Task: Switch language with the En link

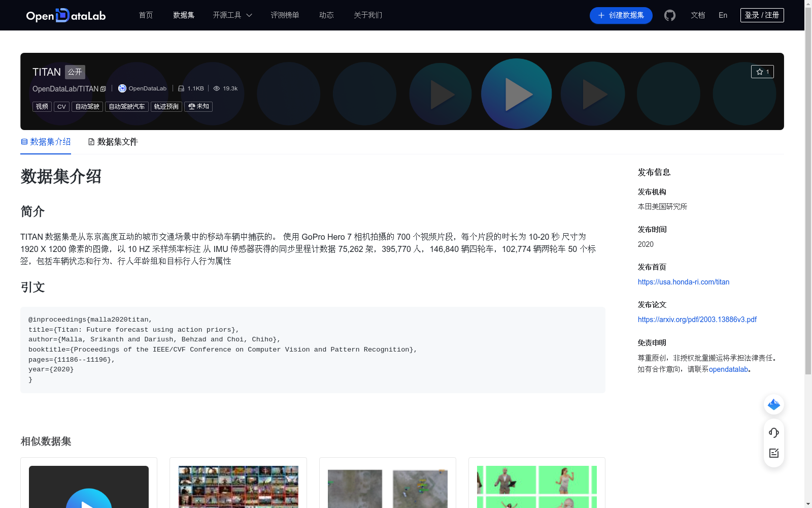Action: point(723,15)
